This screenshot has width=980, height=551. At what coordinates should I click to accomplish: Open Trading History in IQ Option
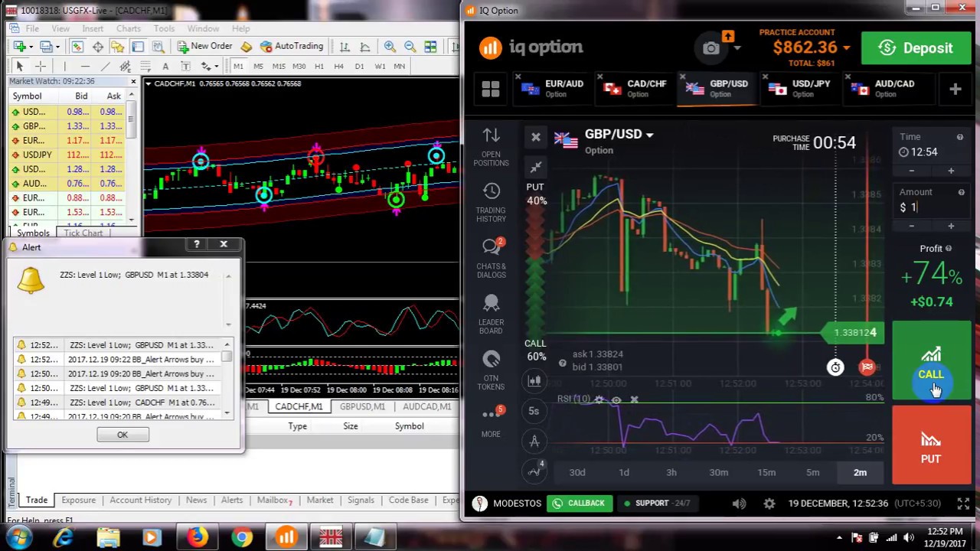click(491, 204)
